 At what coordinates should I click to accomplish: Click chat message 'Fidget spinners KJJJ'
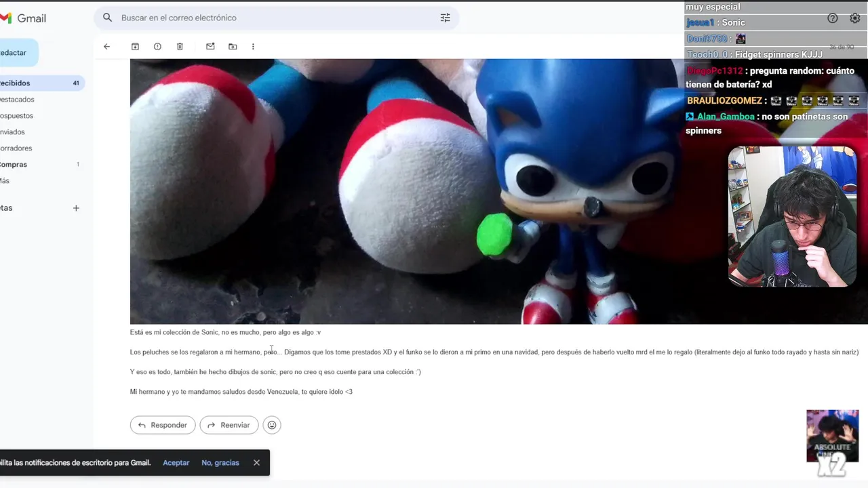(778, 54)
